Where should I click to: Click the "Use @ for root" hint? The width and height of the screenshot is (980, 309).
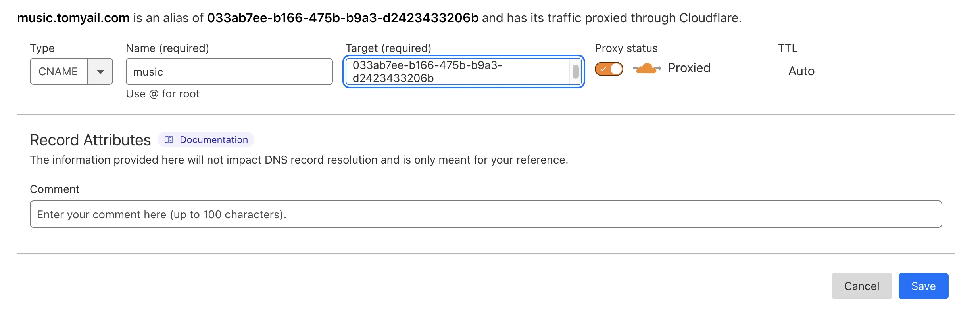point(163,94)
